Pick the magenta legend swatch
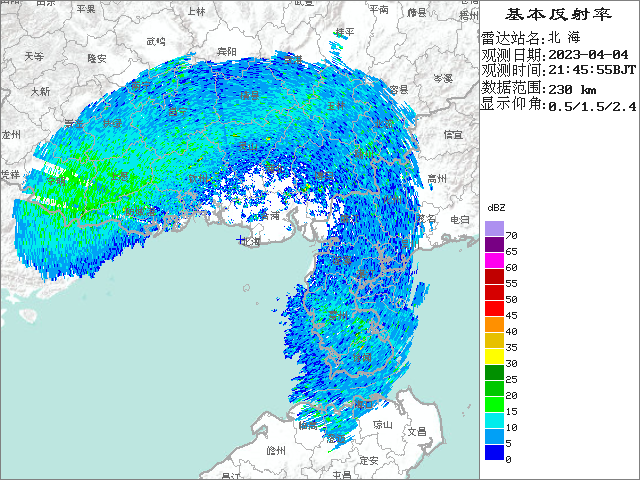 coord(494,260)
